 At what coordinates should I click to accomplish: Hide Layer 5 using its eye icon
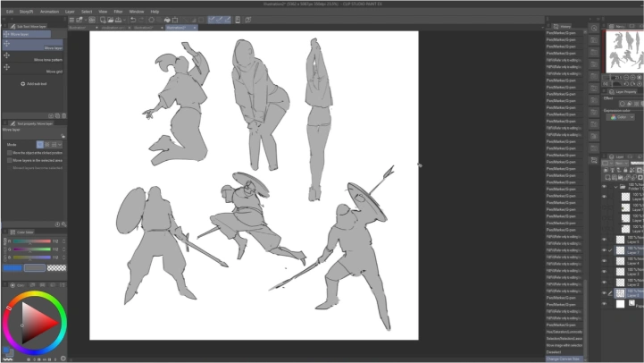tap(604, 240)
